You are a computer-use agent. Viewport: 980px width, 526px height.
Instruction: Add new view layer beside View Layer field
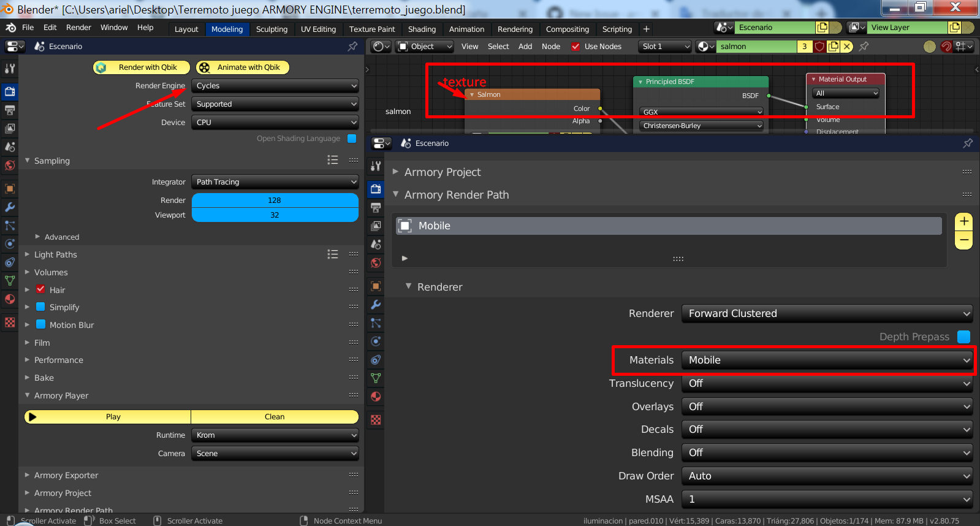pyautogui.click(x=954, y=28)
